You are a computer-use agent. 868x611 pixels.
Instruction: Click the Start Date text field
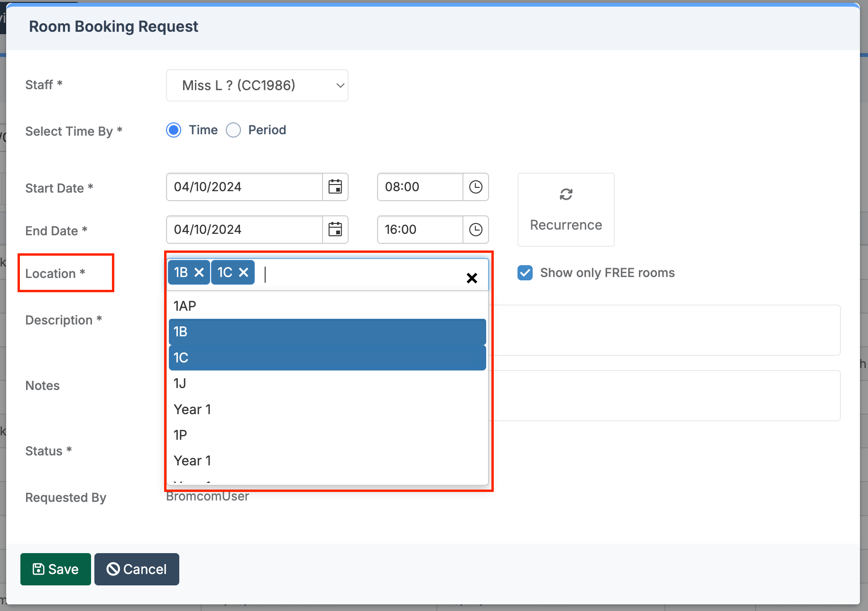tap(244, 187)
